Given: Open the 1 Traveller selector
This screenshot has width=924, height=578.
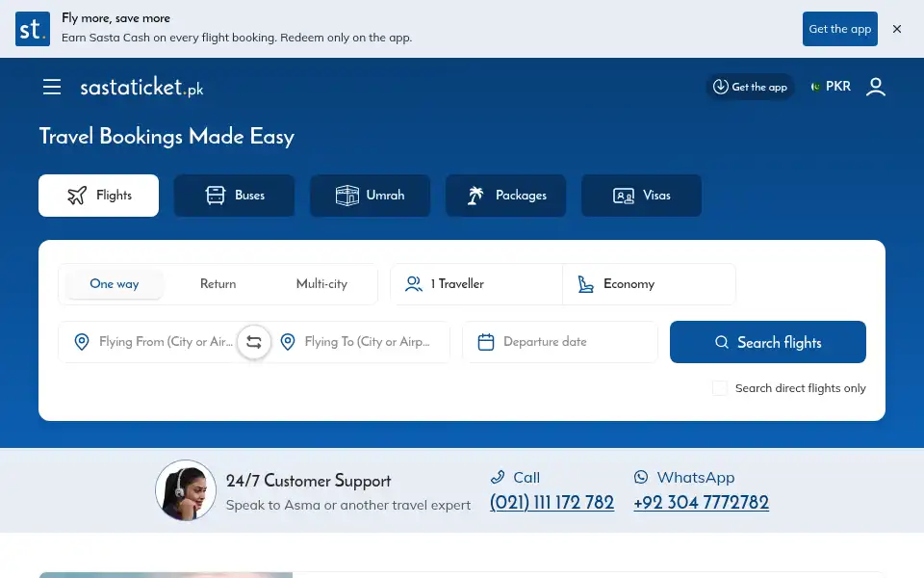Looking at the screenshot, I should pos(476,283).
